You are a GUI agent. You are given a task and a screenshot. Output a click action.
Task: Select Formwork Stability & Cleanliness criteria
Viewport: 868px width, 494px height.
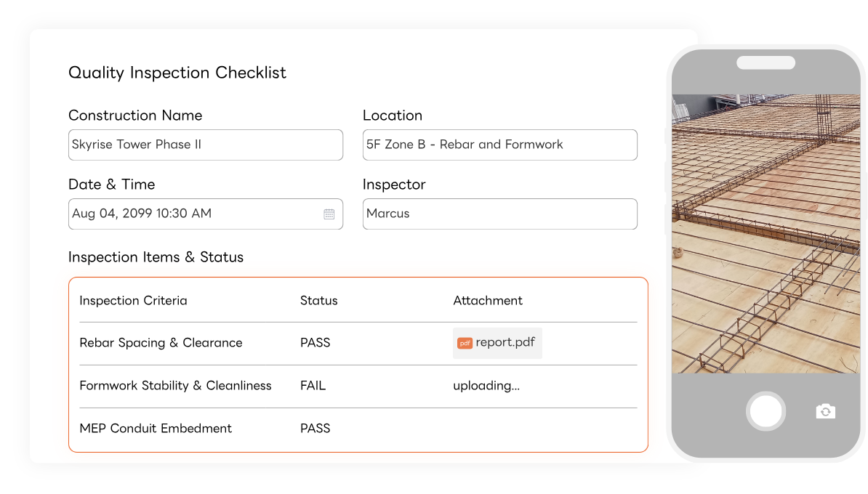click(175, 386)
